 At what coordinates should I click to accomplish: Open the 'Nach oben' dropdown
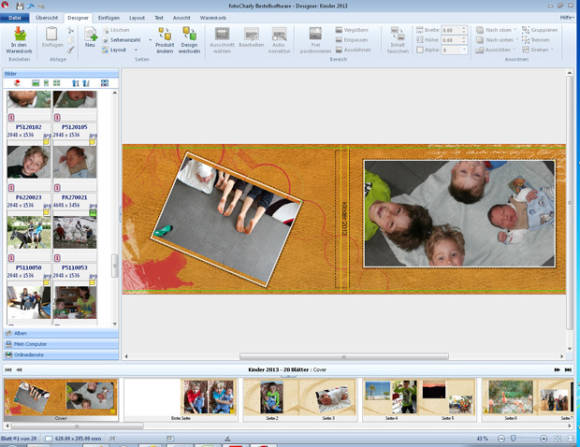click(x=515, y=30)
